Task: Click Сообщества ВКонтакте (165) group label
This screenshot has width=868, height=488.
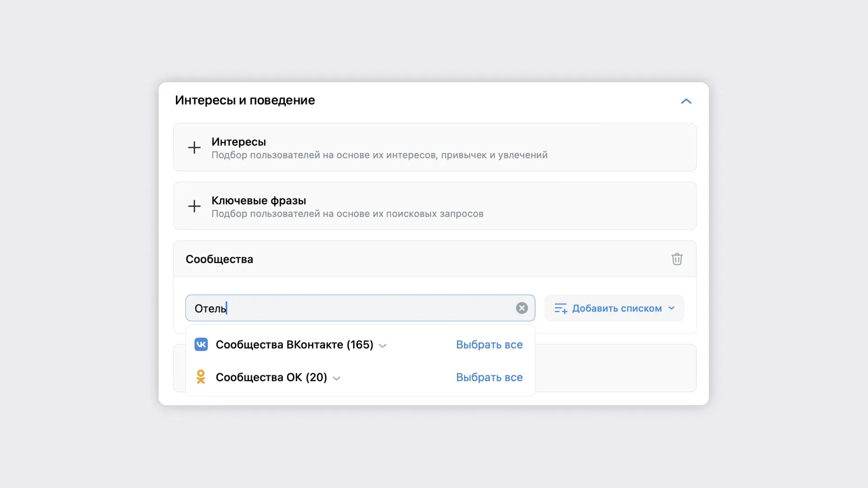Action: tap(294, 345)
